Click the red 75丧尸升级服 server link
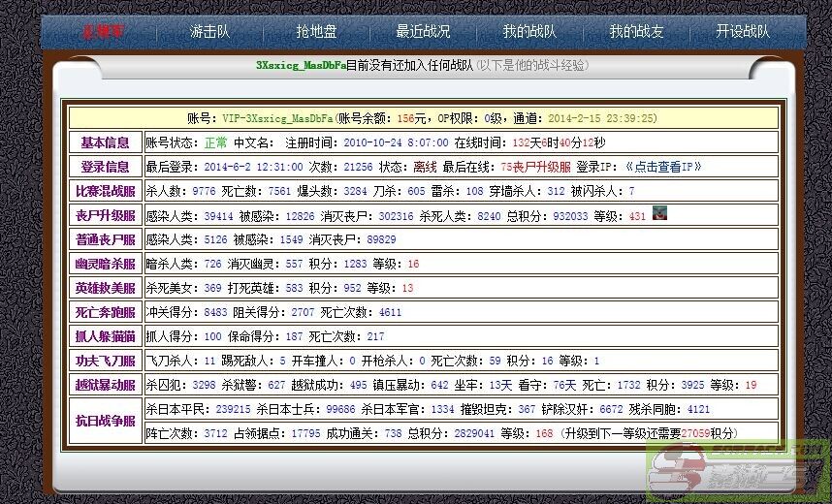 pyautogui.click(x=535, y=167)
